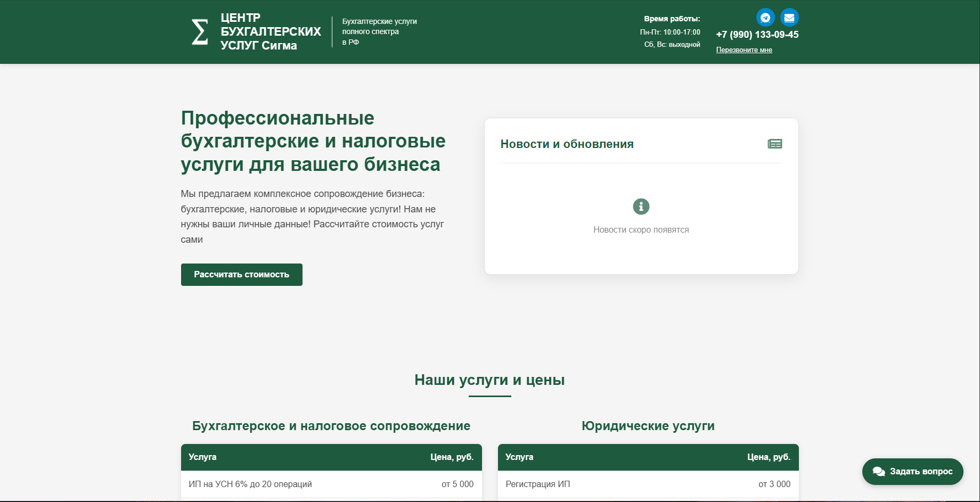The width and height of the screenshot is (980, 502).
Task: Open the Перезвоните мне callback link
Action: coord(744,50)
